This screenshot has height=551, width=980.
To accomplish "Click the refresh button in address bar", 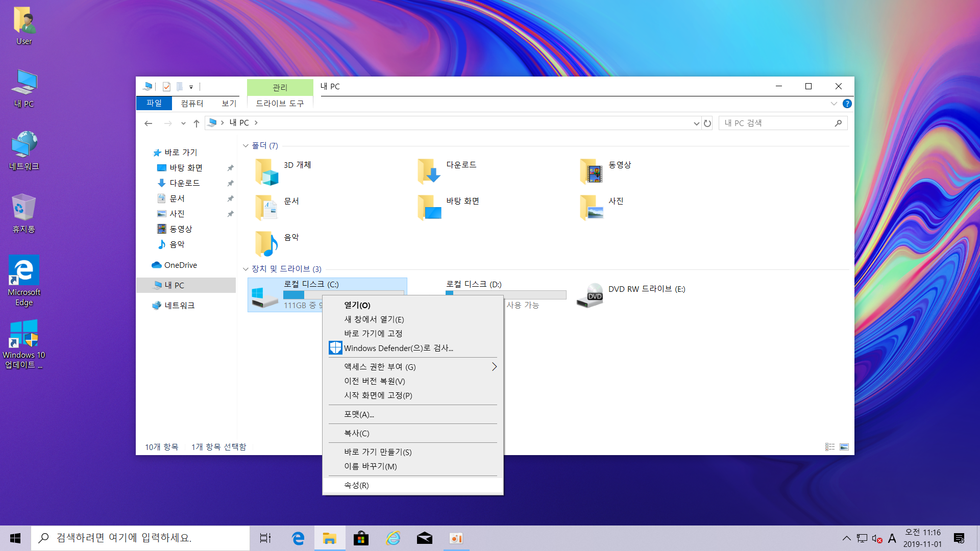I will click(707, 123).
